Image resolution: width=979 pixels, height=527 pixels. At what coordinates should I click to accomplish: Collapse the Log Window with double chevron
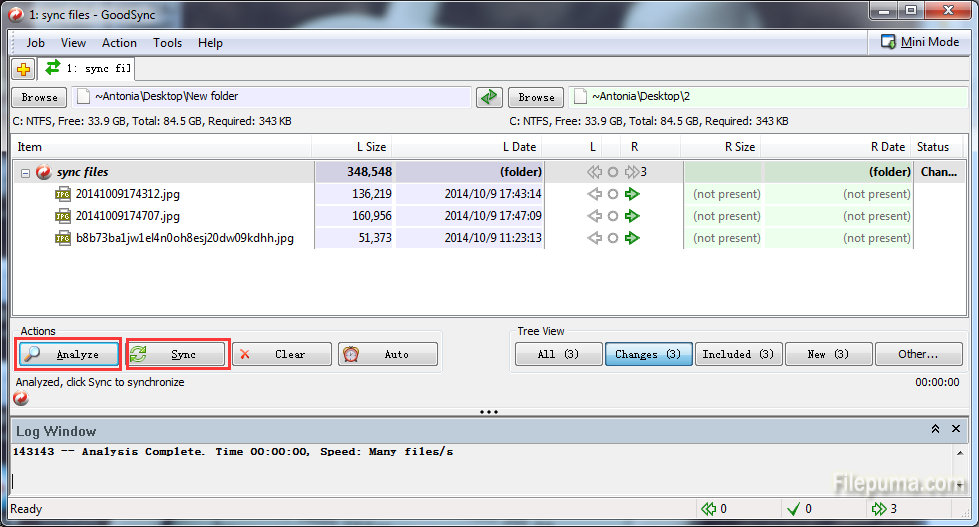tap(935, 429)
